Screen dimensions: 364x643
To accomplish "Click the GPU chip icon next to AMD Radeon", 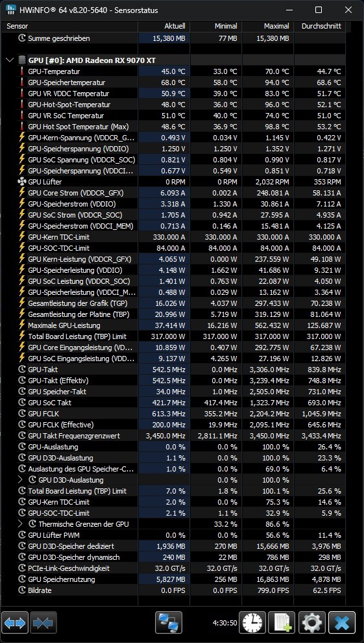I will pos(22,60).
